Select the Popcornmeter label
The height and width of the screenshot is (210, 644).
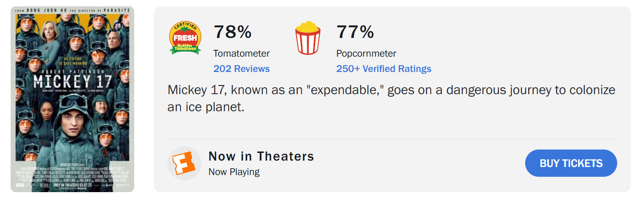coord(366,54)
